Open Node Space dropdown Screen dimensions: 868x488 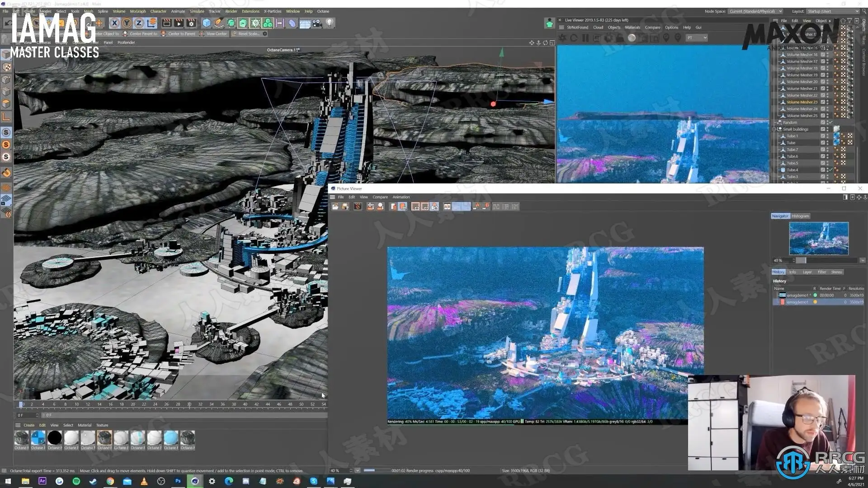755,11
